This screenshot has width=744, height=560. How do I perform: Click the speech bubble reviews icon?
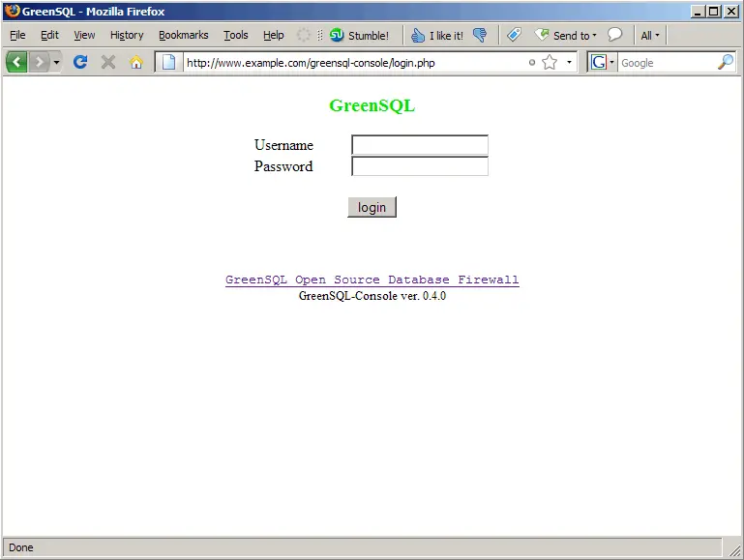pyautogui.click(x=615, y=35)
